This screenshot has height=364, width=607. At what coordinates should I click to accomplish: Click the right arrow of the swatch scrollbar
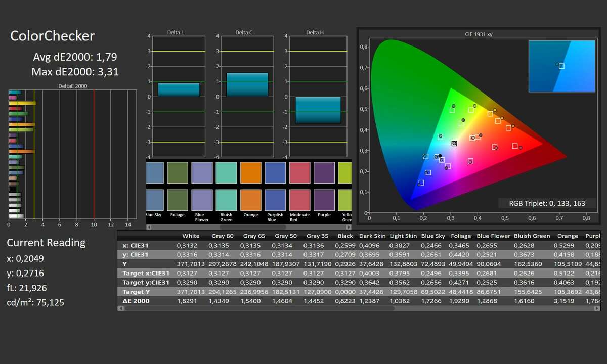[348, 227]
